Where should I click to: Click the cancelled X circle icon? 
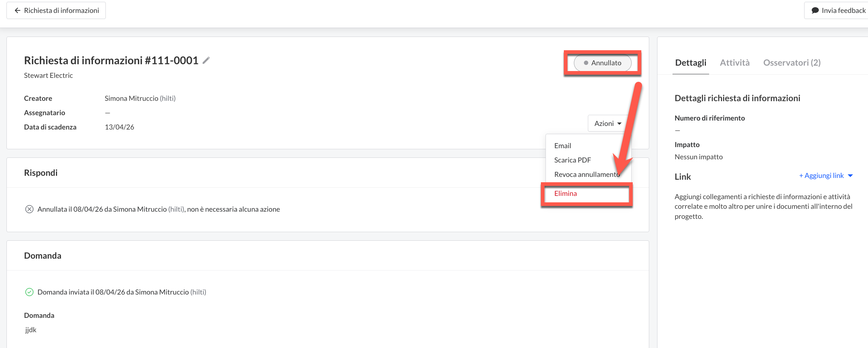(x=29, y=209)
